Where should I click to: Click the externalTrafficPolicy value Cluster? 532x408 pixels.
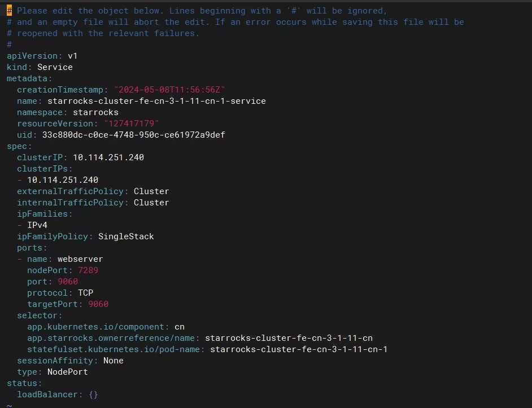tap(151, 191)
